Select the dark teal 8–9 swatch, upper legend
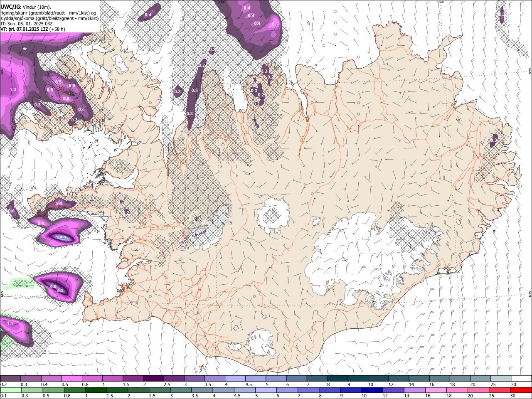532x399 pixels. [337, 378]
